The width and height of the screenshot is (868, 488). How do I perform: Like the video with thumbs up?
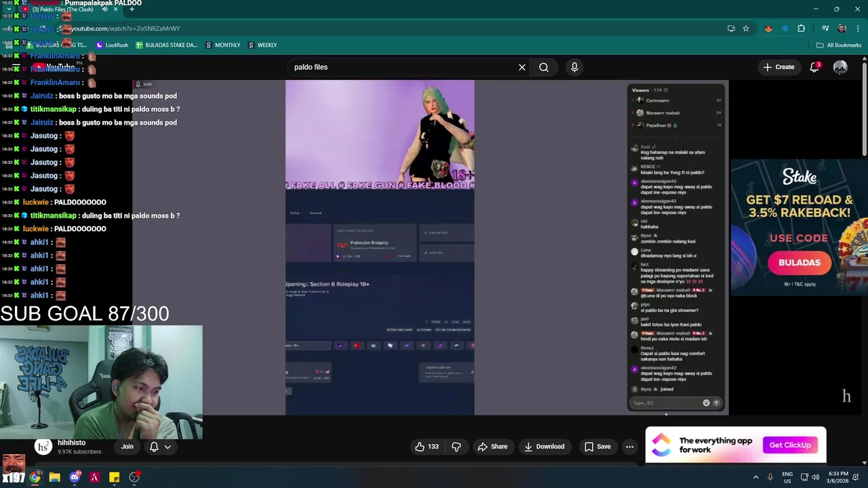click(427, 447)
